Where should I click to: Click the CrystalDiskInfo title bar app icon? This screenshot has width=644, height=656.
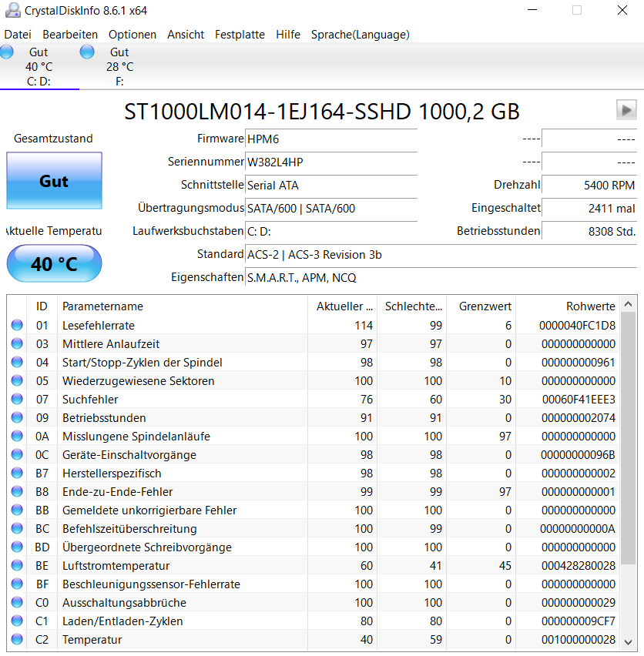coord(12,10)
